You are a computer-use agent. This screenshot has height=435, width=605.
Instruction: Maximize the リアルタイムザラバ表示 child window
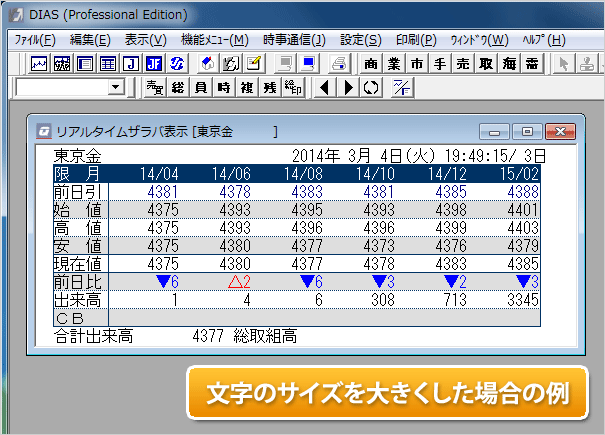528,131
